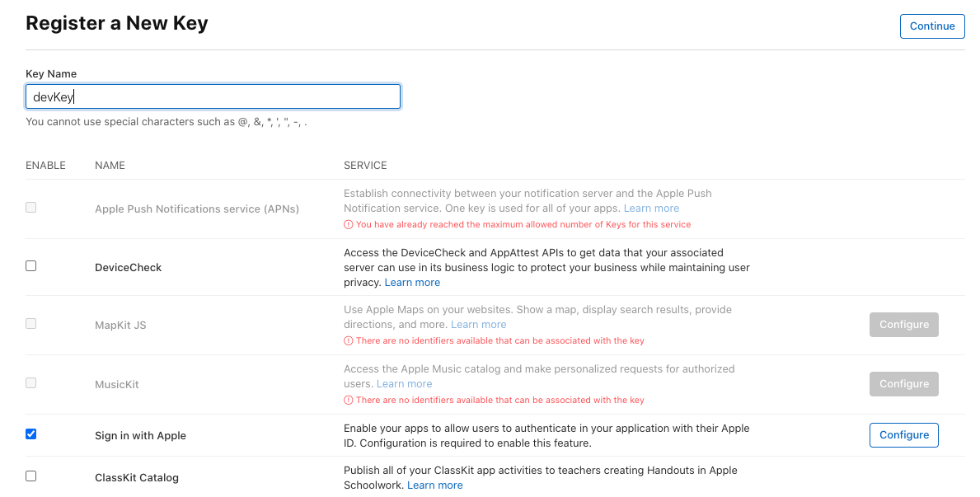
Task: Enable the DeviceCheck checkbox
Action: click(30, 265)
